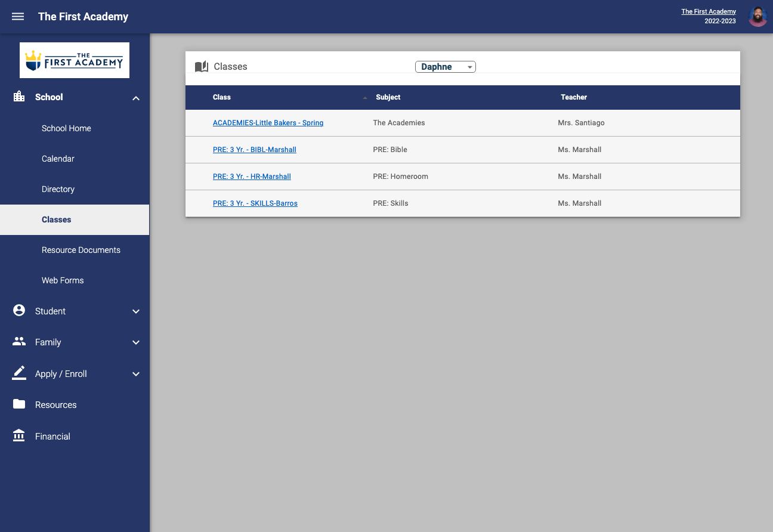
Task: Collapse the School section chevron
Action: click(136, 98)
